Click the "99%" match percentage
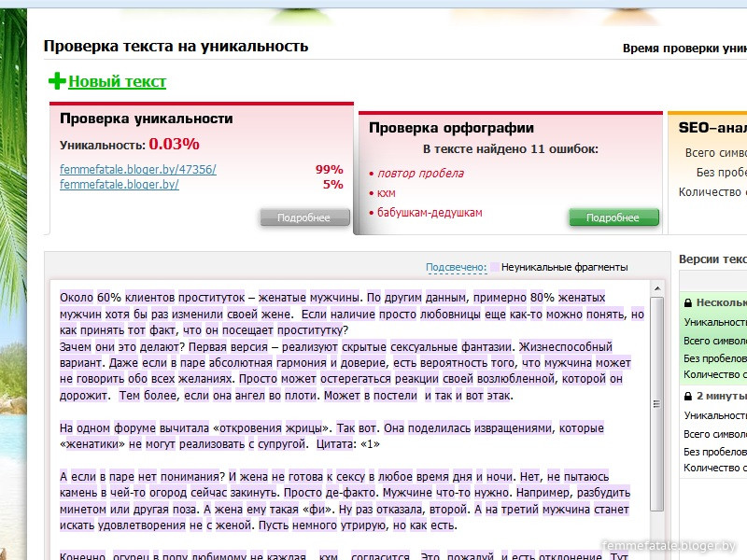This screenshot has height=560, width=747. coord(330,170)
